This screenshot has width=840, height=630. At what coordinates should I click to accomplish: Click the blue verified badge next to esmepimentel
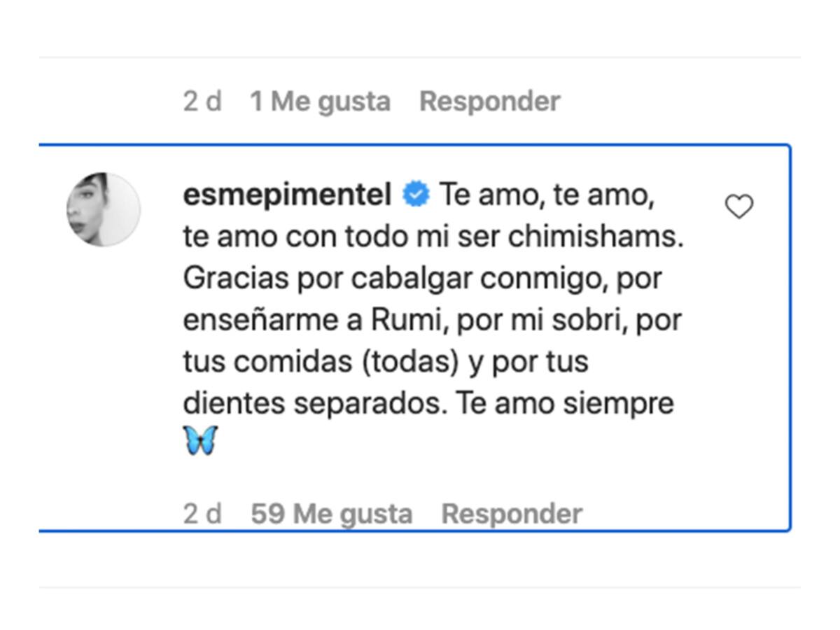[x=416, y=195]
